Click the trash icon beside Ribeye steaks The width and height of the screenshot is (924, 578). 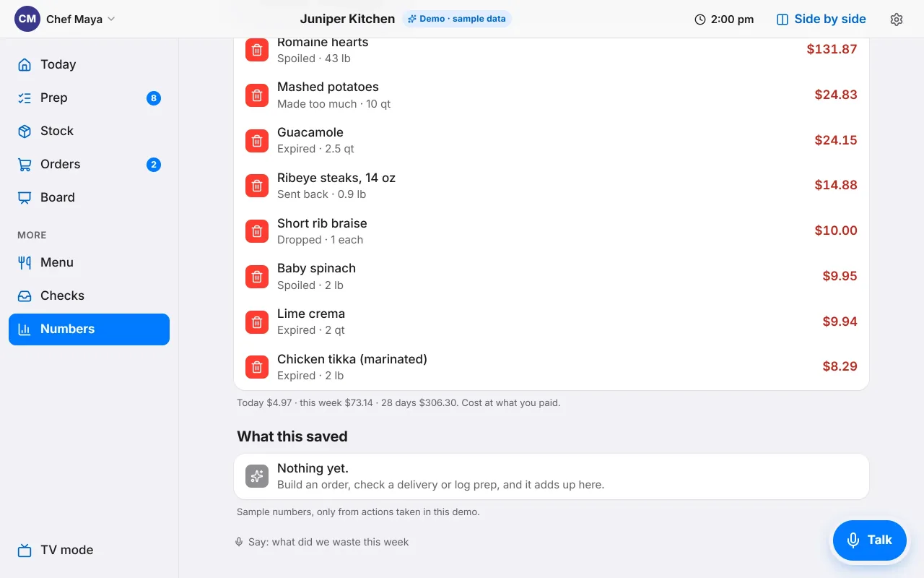pos(257,186)
